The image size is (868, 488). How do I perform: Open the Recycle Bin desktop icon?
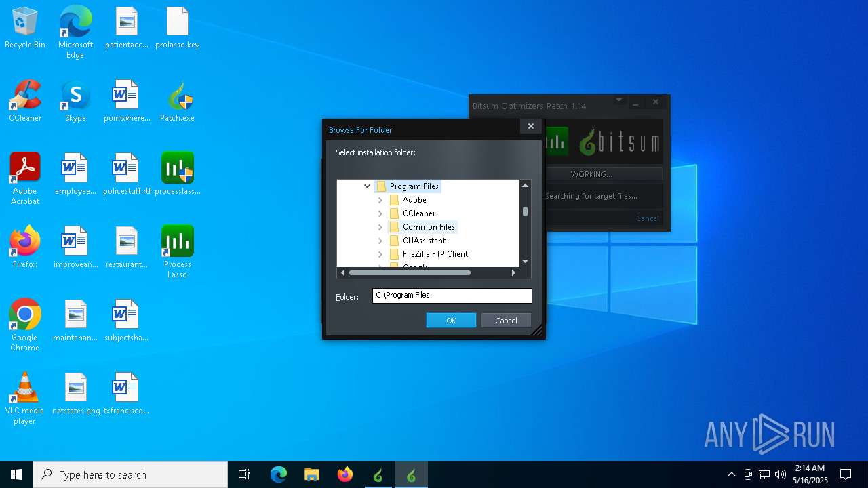[x=25, y=28]
